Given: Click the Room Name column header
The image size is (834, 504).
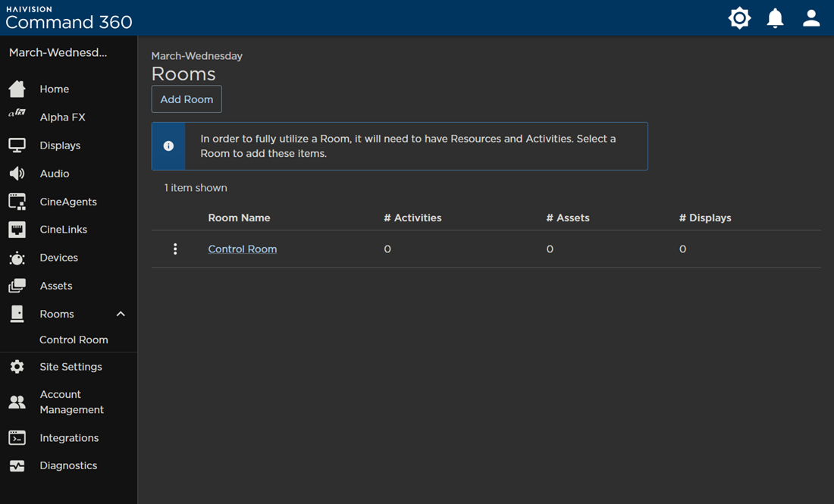Looking at the screenshot, I should [240, 218].
